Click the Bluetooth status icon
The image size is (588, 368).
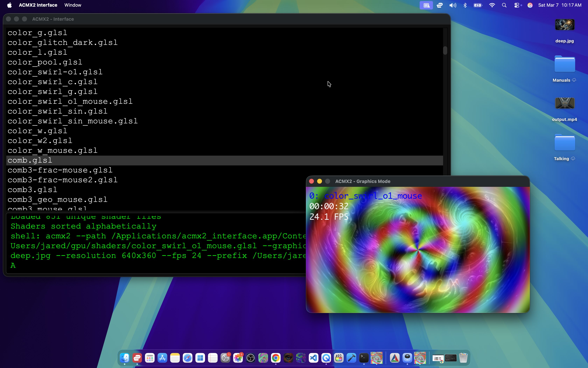[x=465, y=5]
